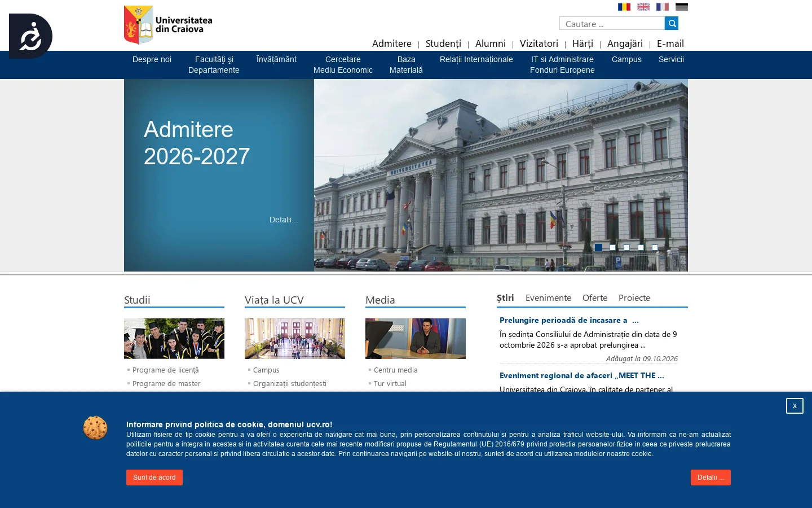Click the Media section thumbnail
This screenshot has height=508, width=812.
click(416, 339)
